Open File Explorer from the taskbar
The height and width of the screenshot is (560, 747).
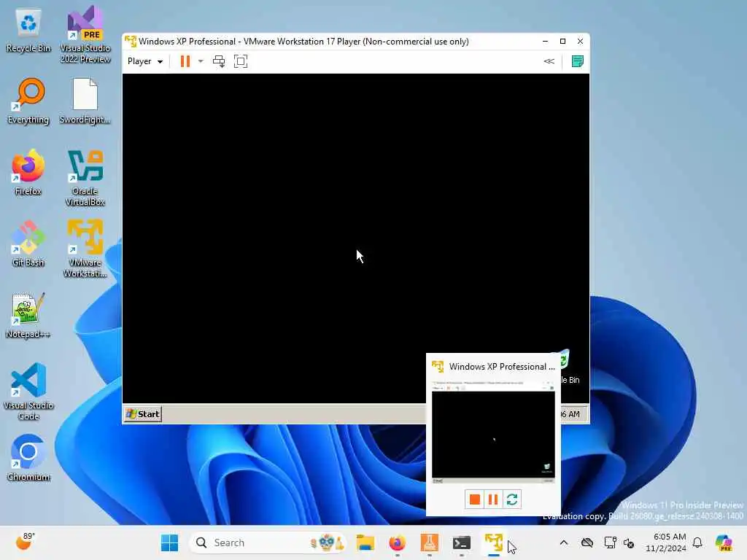(x=365, y=542)
